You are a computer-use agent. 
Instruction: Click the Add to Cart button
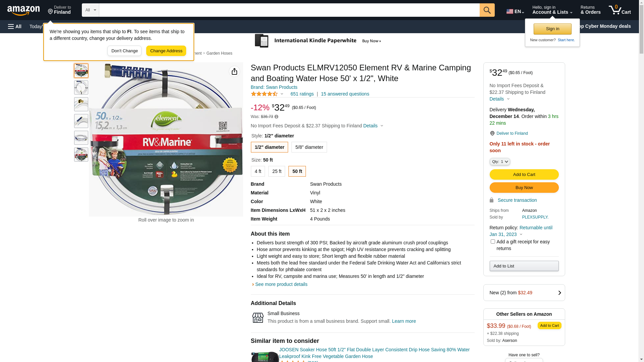tap(524, 174)
